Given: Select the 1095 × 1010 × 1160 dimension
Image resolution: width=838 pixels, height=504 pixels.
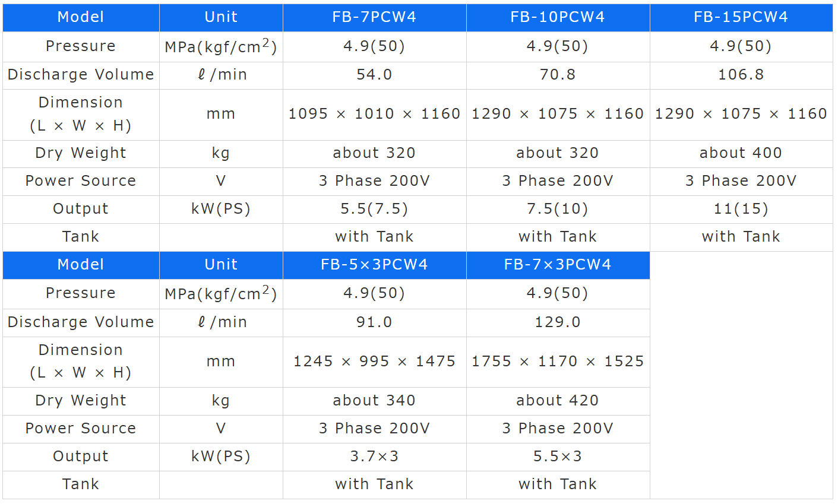Looking at the screenshot, I should pos(374,114).
